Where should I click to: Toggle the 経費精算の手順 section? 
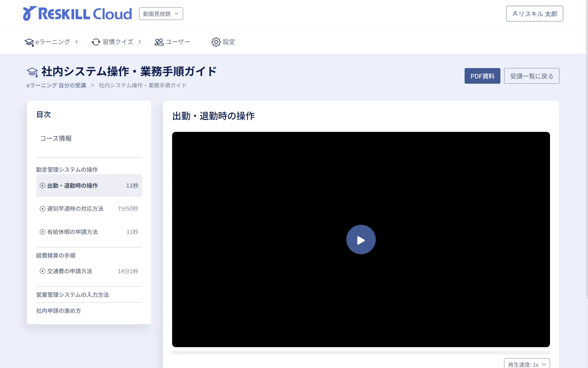click(56, 255)
